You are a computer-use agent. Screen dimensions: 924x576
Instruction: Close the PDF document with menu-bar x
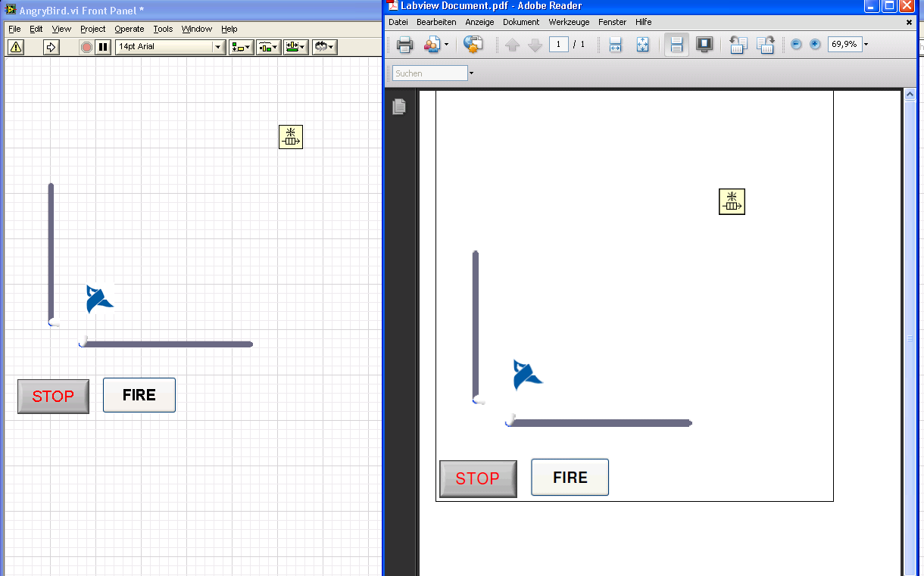pos(910,22)
